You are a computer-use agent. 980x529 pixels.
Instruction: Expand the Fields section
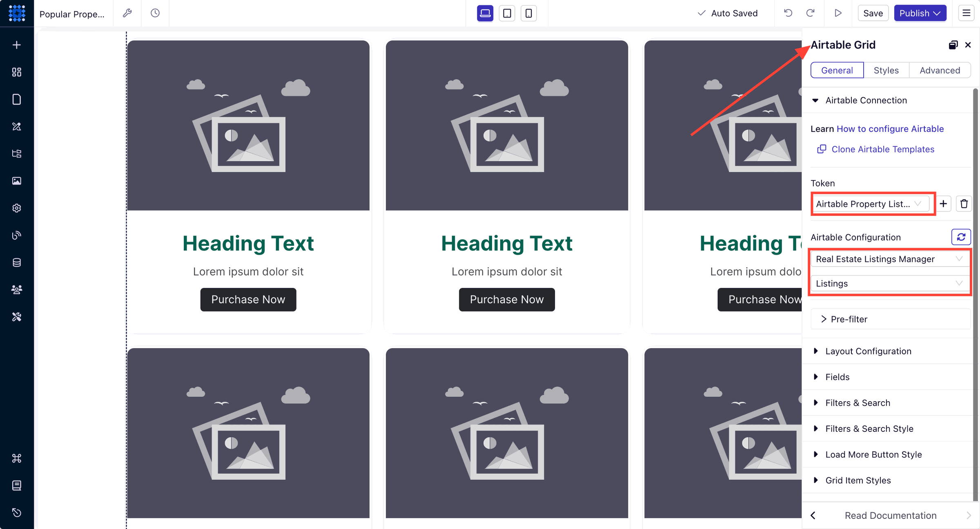(x=837, y=377)
